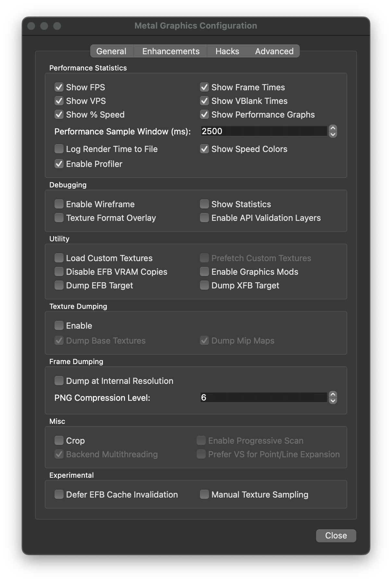Click the Frame Dumping section label

coord(76,361)
